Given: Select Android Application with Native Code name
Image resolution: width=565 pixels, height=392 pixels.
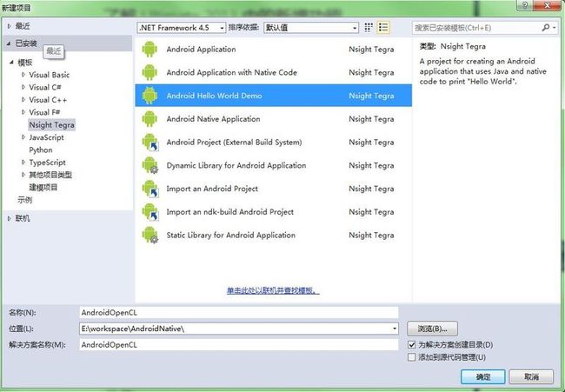Looking at the screenshot, I should (232, 72).
